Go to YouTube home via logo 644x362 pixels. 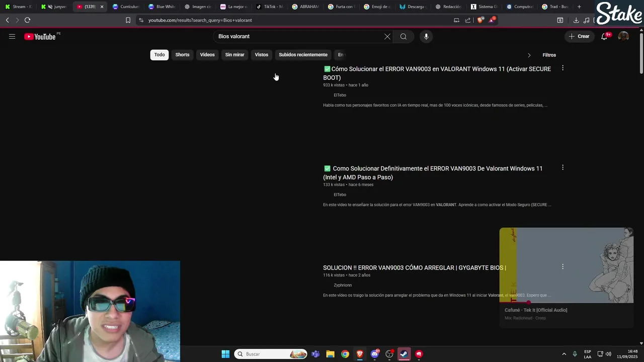pyautogui.click(x=40, y=36)
